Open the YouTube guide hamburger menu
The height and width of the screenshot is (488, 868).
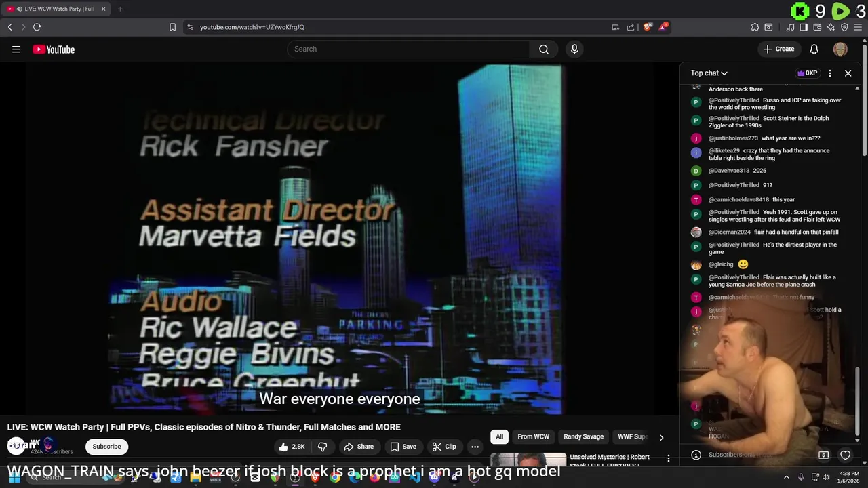[16, 49]
